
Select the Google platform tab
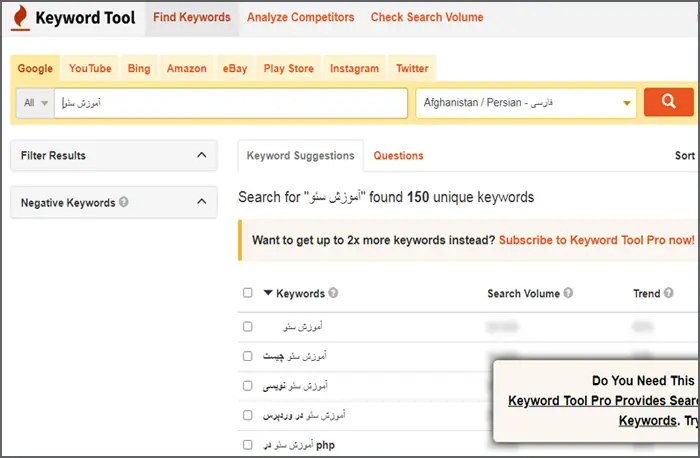tap(35, 68)
